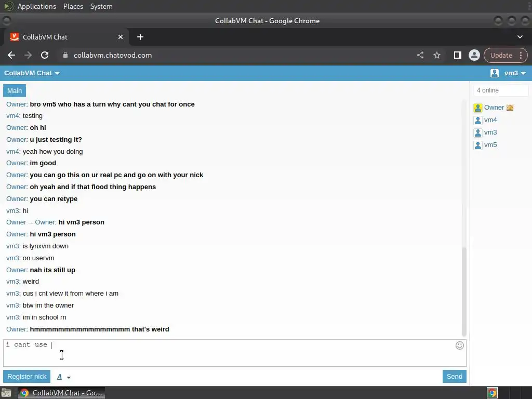Click Owner nick on 'im good' message
This screenshot has height=399, width=532.
pos(16,163)
